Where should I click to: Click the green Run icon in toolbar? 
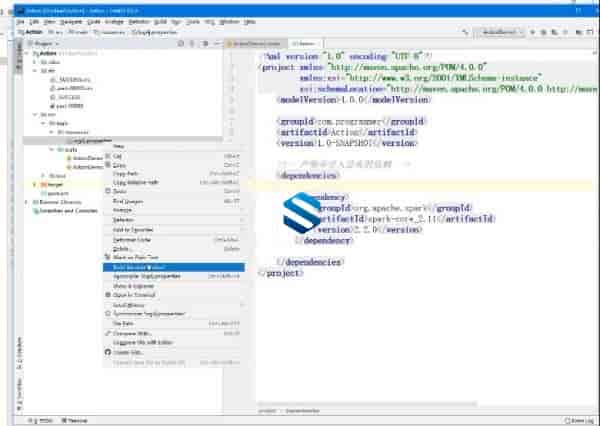coord(530,32)
